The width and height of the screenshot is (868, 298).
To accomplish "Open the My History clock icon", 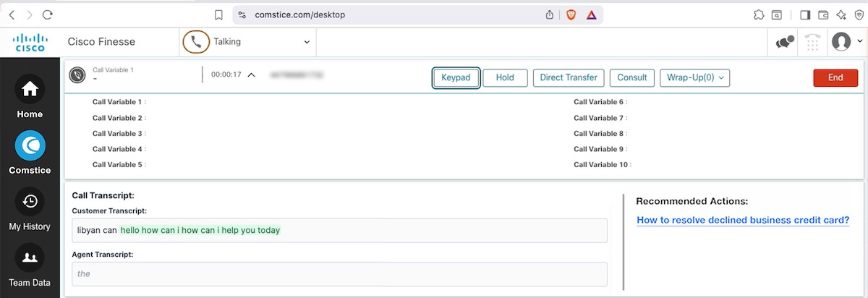I will pos(30,202).
